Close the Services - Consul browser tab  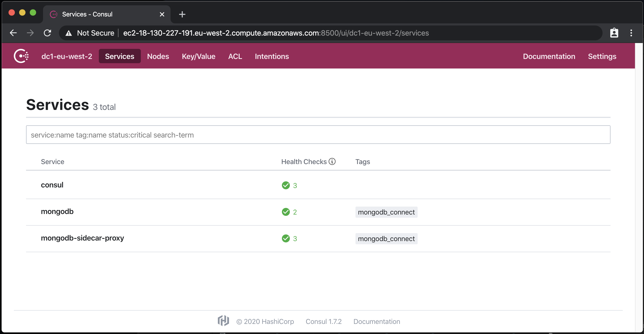[162, 14]
